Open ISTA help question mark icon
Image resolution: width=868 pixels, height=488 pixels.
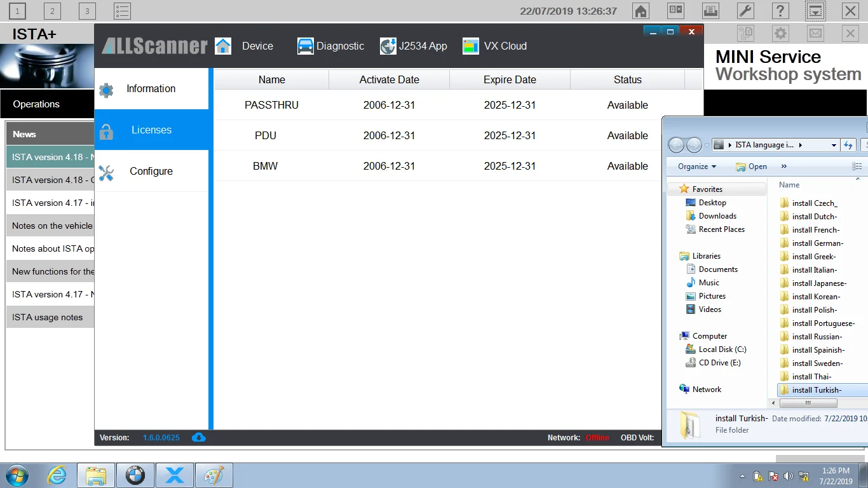tap(780, 11)
